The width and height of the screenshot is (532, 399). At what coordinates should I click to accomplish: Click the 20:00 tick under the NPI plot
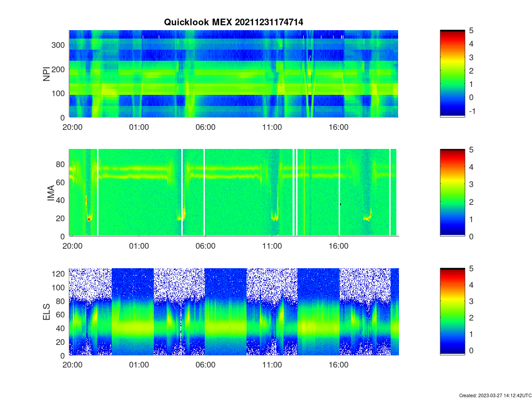pyautogui.click(x=72, y=127)
